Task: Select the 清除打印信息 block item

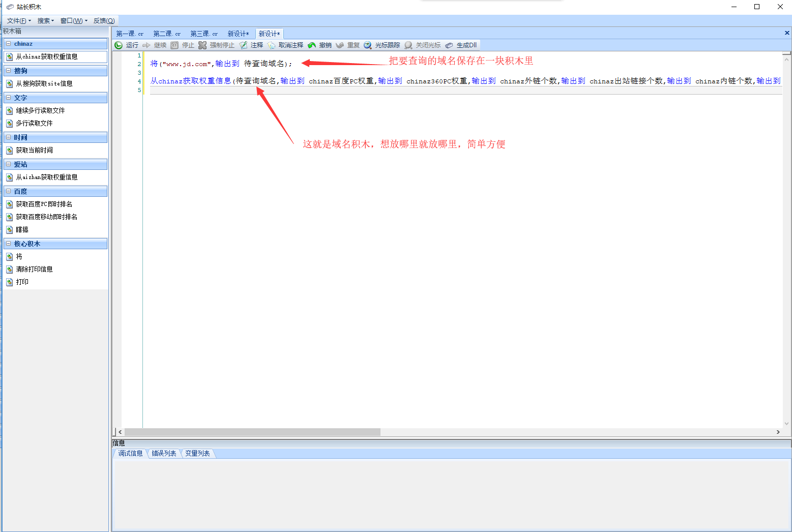Action: [x=34, y=270]
